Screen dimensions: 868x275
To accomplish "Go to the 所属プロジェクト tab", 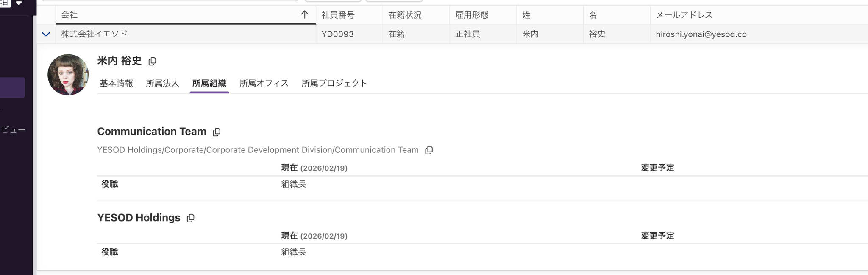I will [x=334, y=83].
